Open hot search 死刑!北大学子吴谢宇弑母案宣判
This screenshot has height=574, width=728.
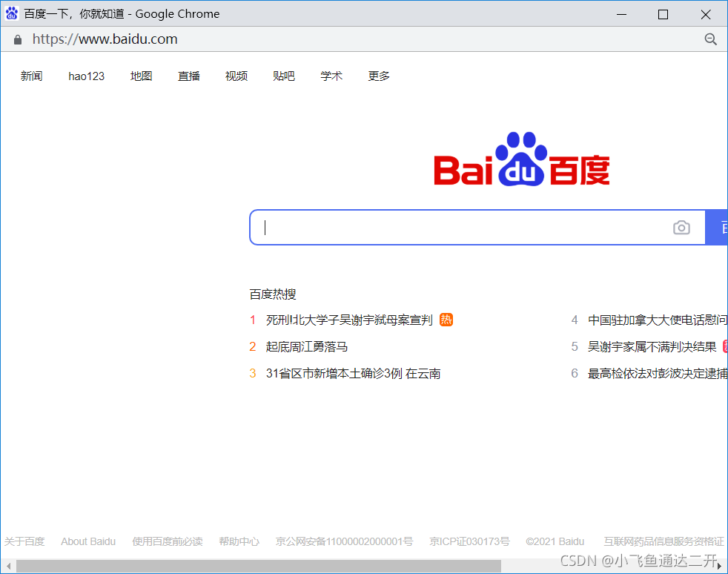(349, 320)
